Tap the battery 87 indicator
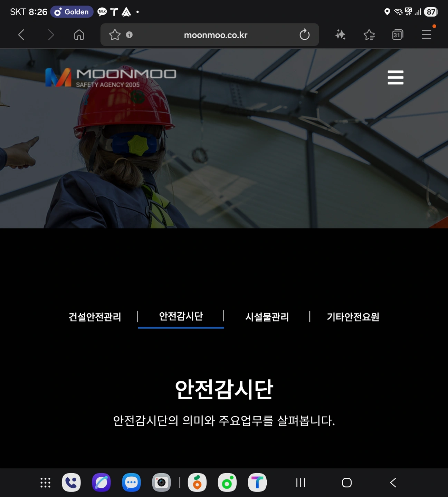This screenshot has width=448, height=497. (x=431, y=12)
